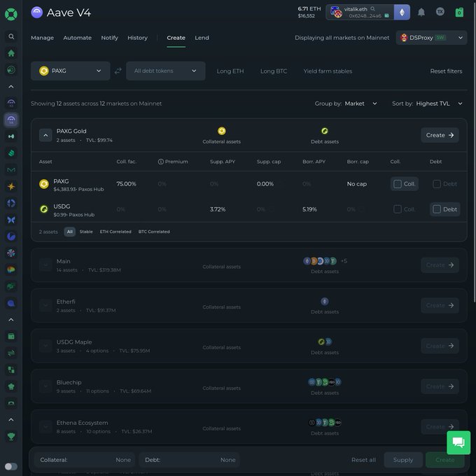Click the account search magnifier next to vitalik.eth
476x476 pixels.
pyautogui.click(x=373, y=9)
